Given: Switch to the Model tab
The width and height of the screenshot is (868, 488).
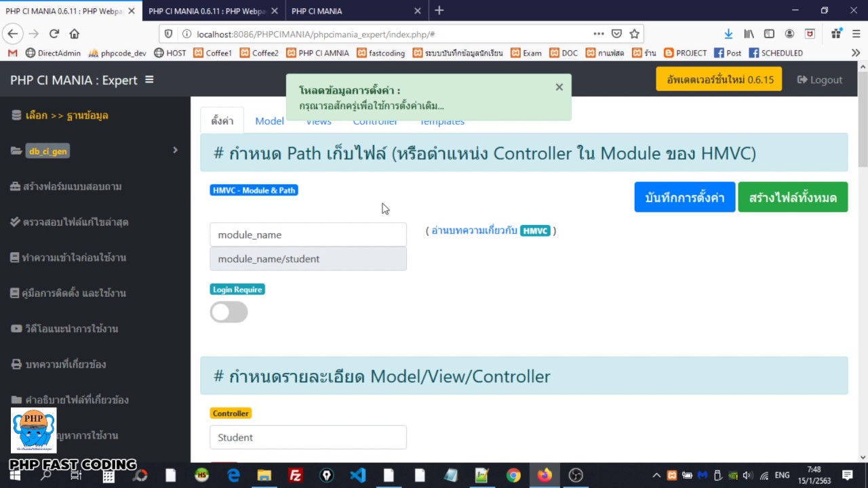Looking at the screenshot, I should 269,121.
